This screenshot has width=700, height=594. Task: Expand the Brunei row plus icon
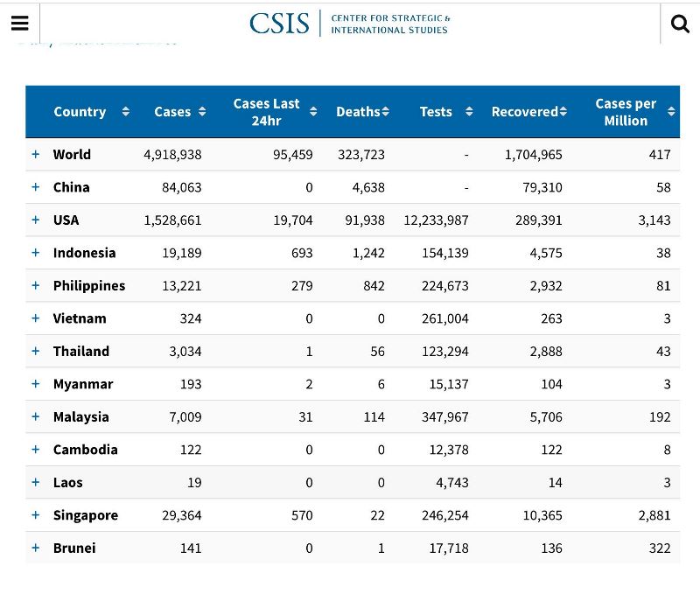tap(36, 548)
